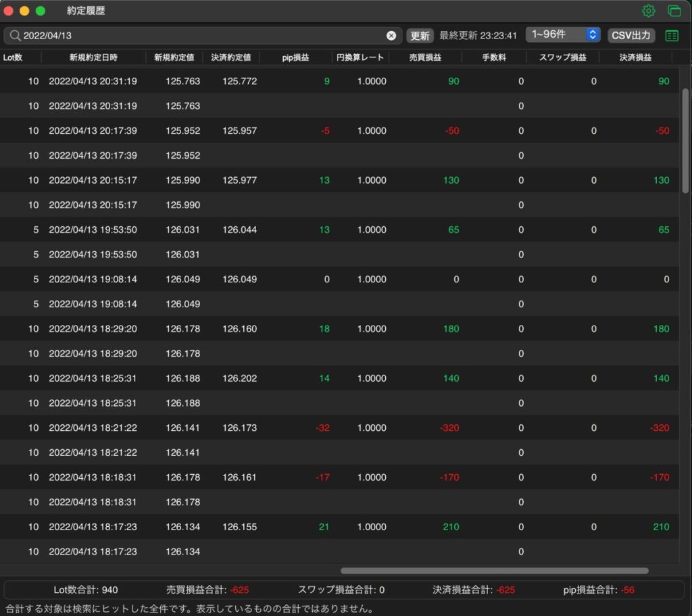Click the 決済損益 column header
Screen dimensions: 692x616
coord(635,57)
